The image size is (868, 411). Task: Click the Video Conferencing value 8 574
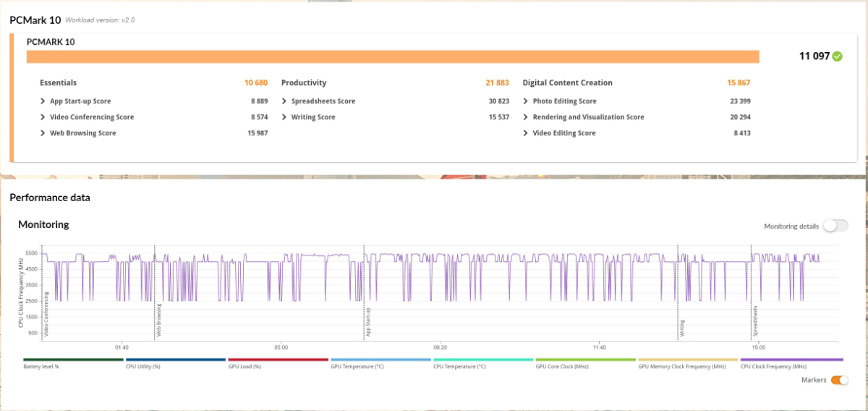pyautogui.click(x=260, y=117)
